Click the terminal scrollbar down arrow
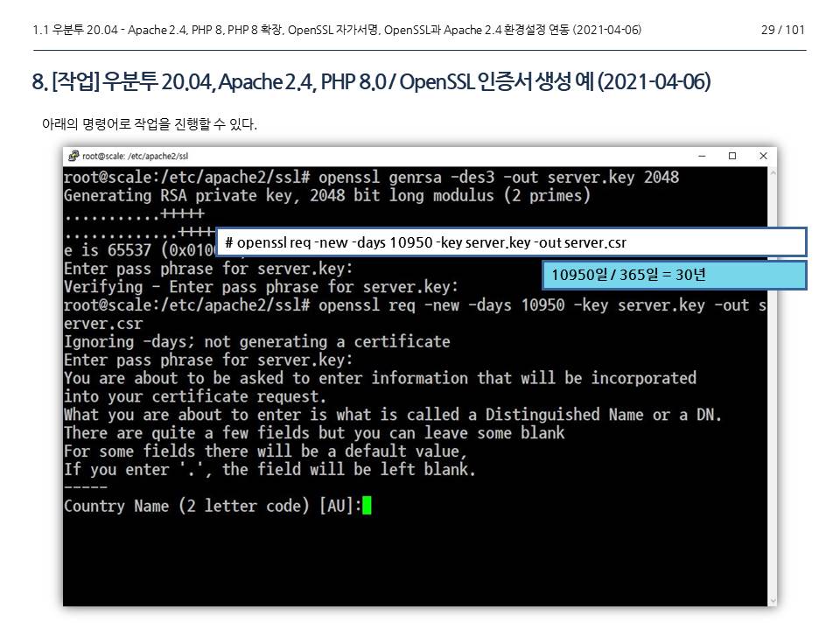Image resolution: width=840 pixels, height=630 pixels. (x=773, y=600)
